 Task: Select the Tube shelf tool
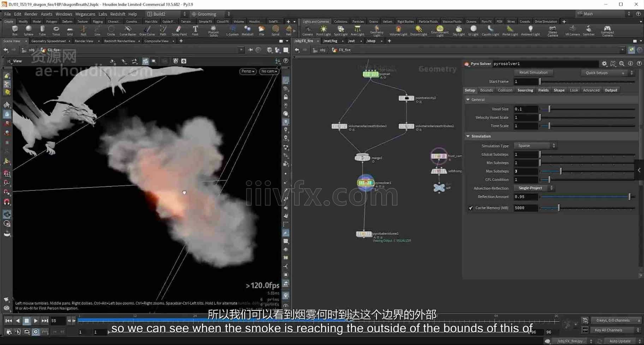click(x=42, y=30)
